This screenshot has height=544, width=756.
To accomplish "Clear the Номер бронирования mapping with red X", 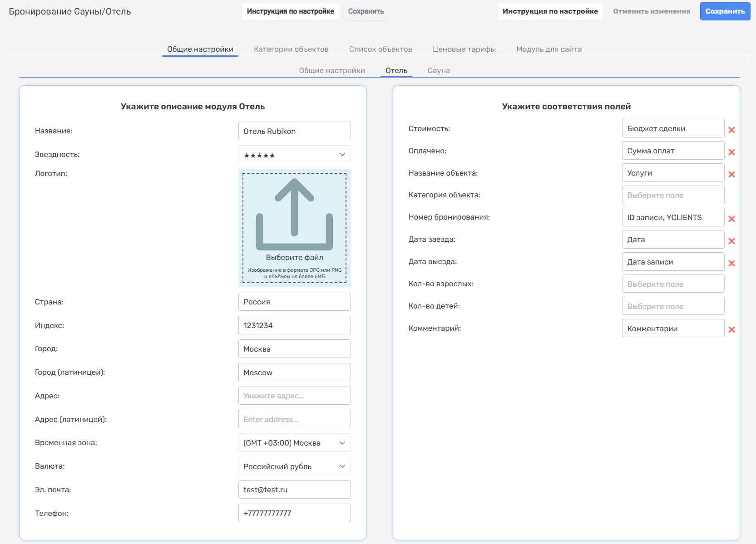I will point(731,219).
